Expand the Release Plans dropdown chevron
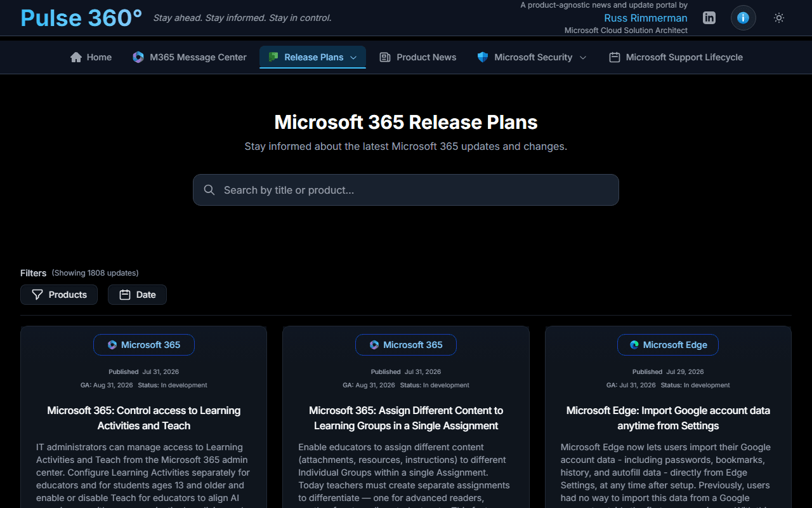 (x=353, y=57)
